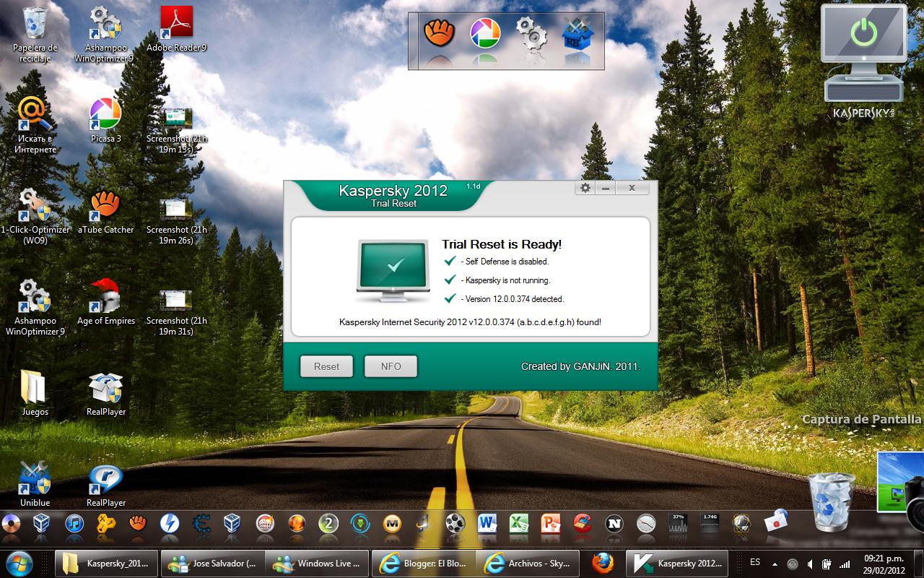Click the green monitor checkmark graphic
The height and width of the screenshot is (578, 924).
(393, 271)
